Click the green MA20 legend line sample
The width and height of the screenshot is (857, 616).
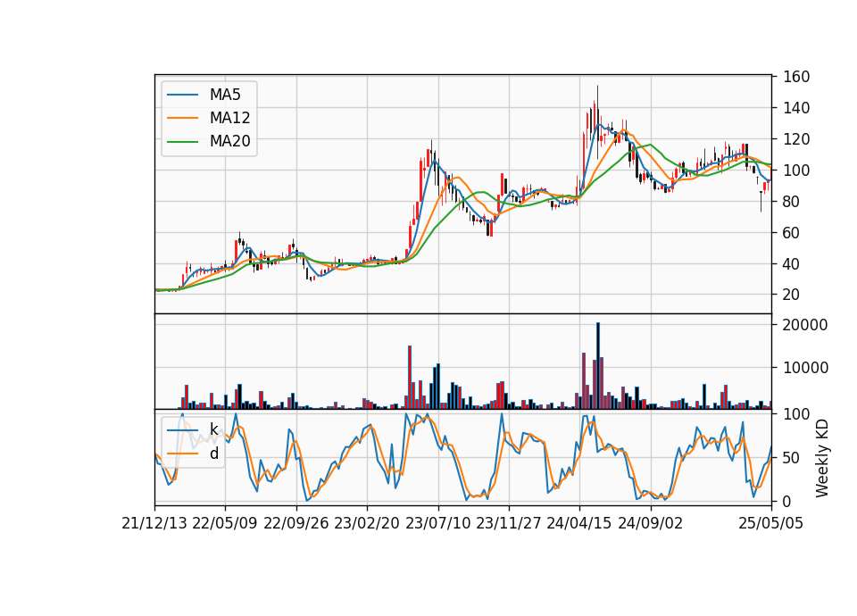click(x=182, y=142)
